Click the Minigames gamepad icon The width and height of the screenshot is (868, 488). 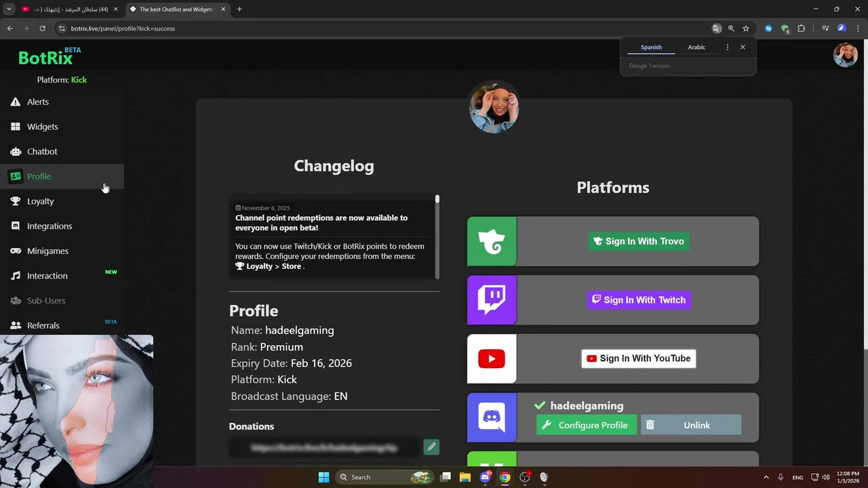click(x=16, y=251)
